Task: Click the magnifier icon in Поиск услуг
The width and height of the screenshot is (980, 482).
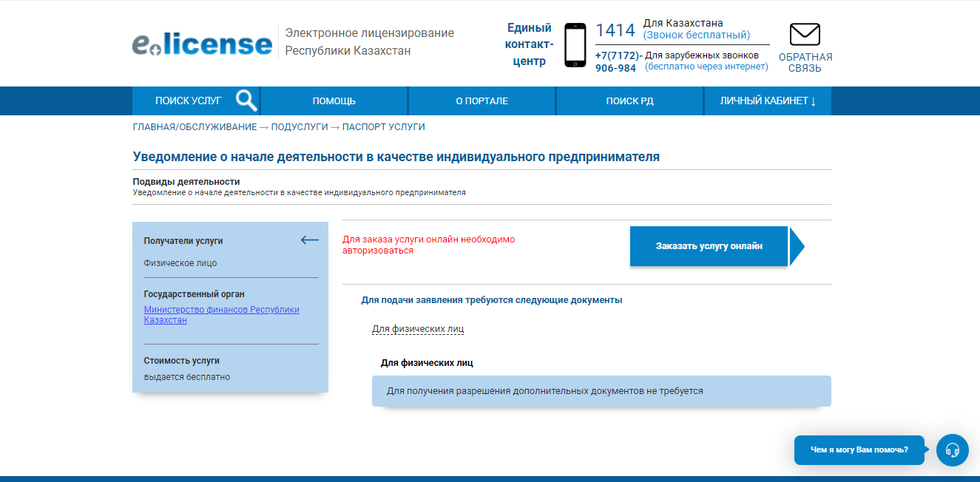Action: (x=246, y=101)
